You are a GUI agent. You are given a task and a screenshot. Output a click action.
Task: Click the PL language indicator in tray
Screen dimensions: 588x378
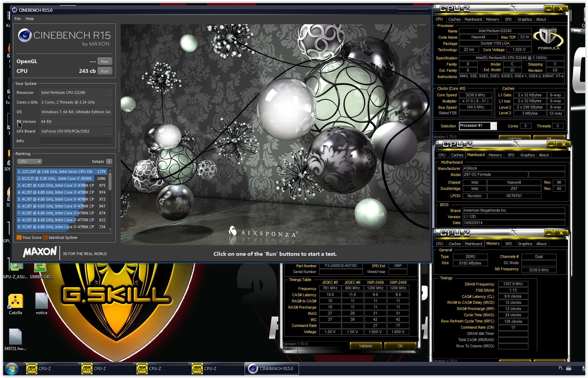(561, 368)
